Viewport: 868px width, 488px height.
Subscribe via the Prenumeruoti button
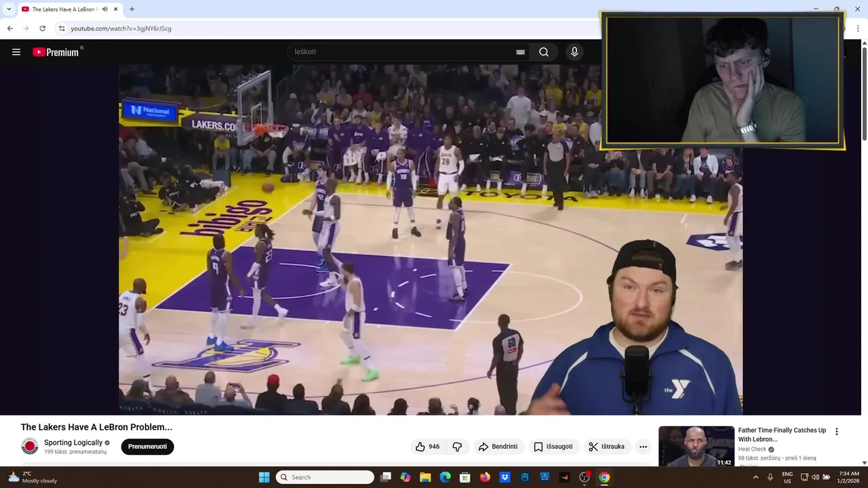147,447
